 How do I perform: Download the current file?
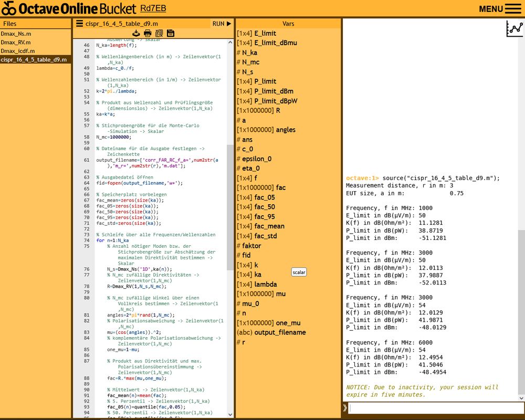(136, 33)
